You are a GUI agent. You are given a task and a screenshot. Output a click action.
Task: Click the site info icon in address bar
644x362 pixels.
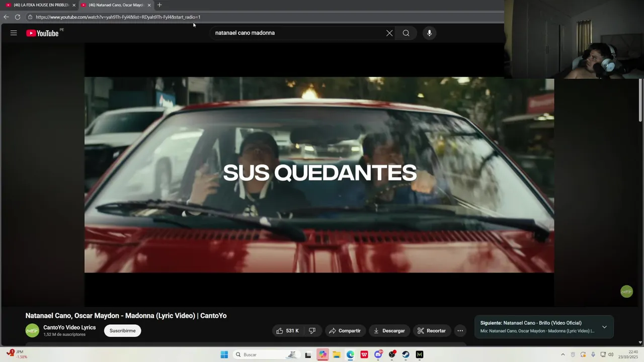[30, 17]
